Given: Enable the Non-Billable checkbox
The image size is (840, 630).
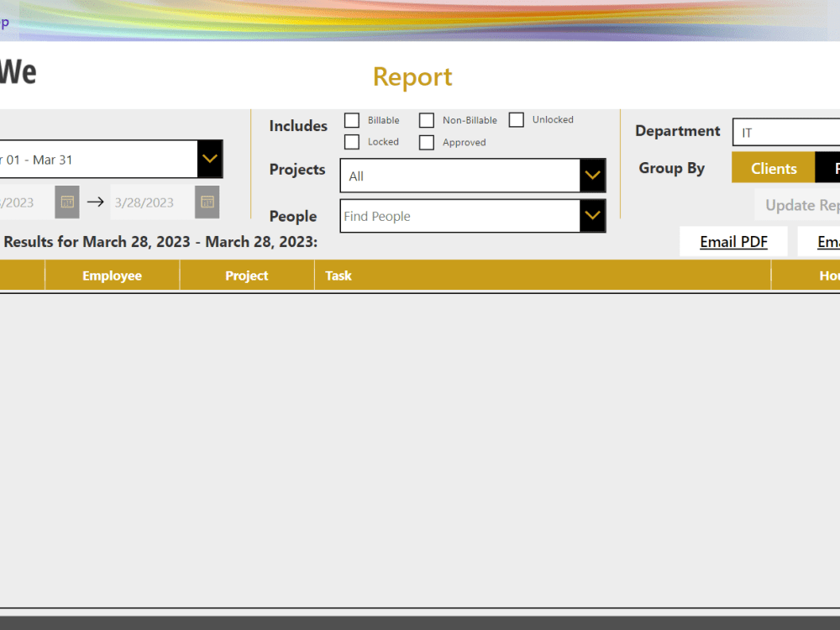Looking at the screenshot, I should pos(427,120).
